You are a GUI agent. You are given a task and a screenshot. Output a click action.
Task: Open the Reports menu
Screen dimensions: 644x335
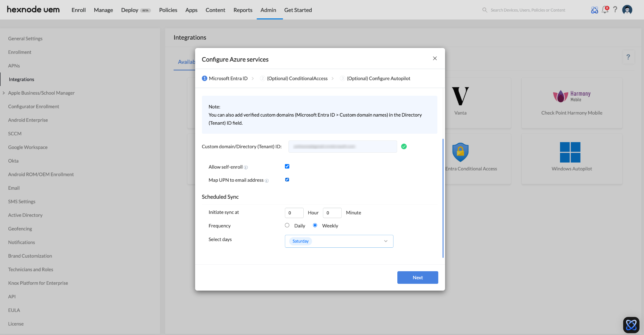tap(243, 10)
